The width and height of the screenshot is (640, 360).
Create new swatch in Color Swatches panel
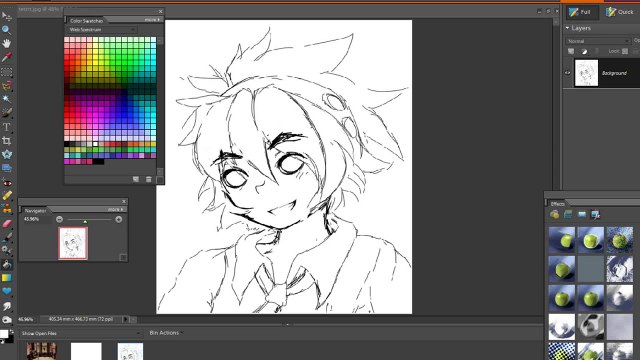(x=136, y=179)
